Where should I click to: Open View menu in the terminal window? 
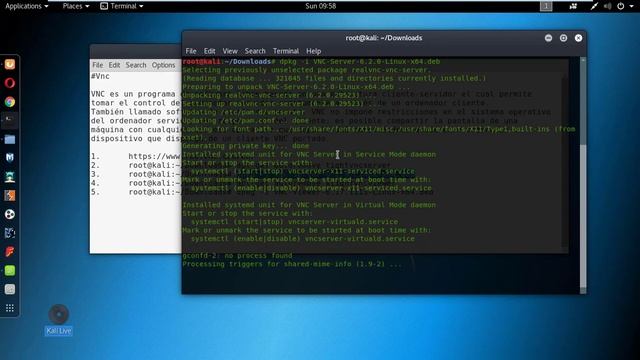pyautogui.click(x=230, y=51)
